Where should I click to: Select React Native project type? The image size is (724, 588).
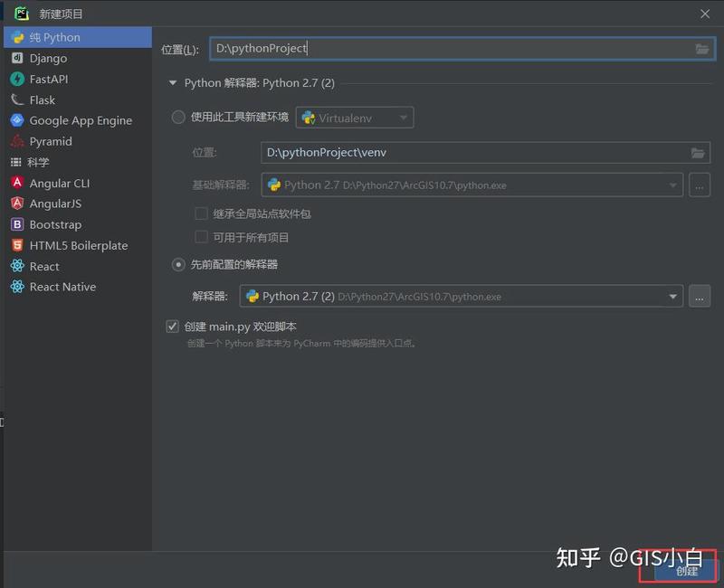point(78,287)
